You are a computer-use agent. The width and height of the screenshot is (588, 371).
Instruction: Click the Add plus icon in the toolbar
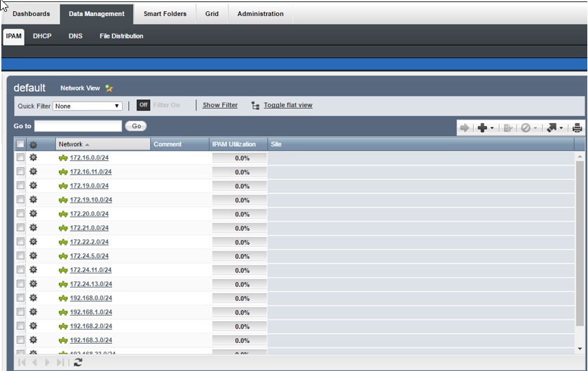coord(481,128)
